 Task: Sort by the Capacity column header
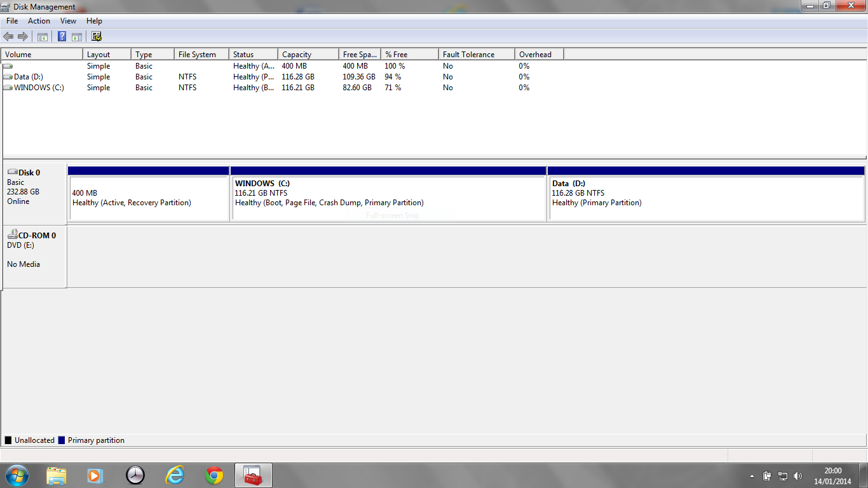pyautogui.click(x=308, y=55)
